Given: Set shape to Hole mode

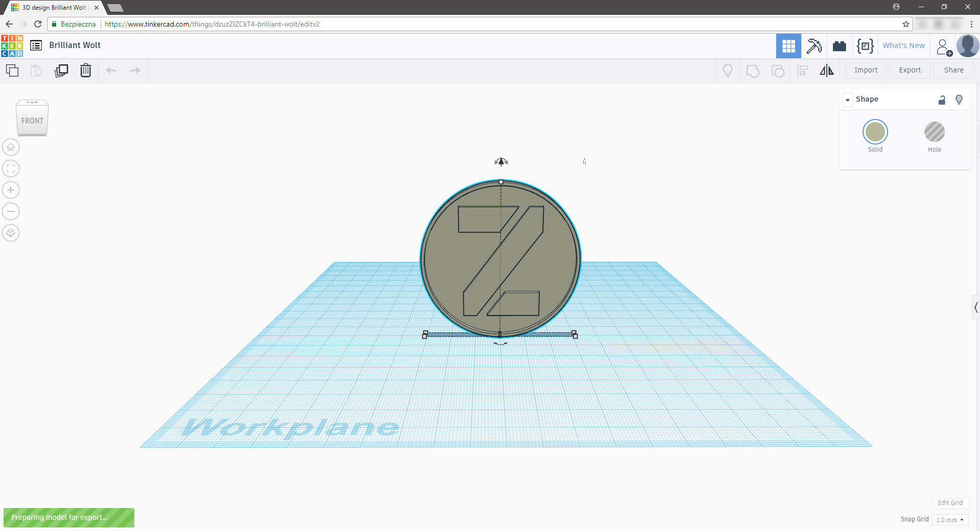Looking at the screenshot, I should pos(934,132).
